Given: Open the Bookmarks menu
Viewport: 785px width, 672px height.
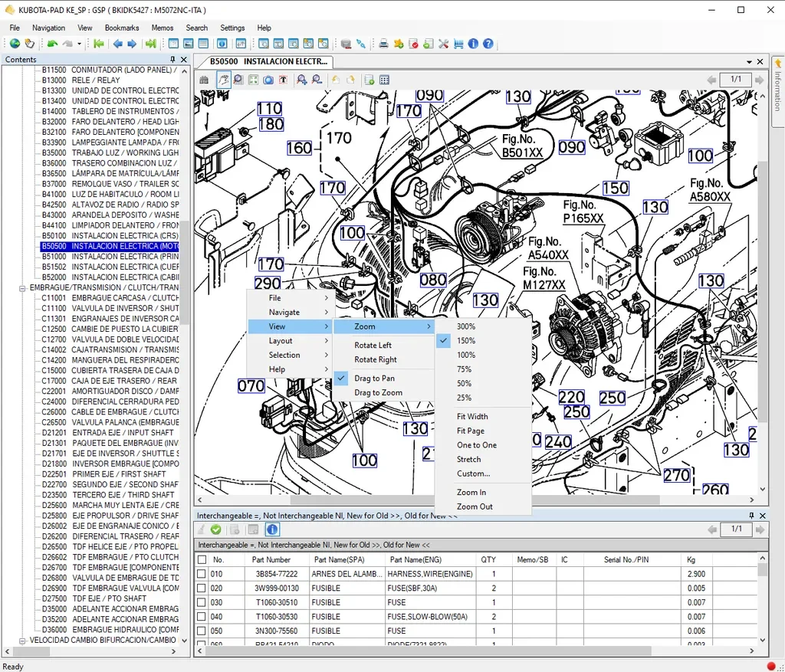Looking at the screenshot, I should tap(122, 28).
